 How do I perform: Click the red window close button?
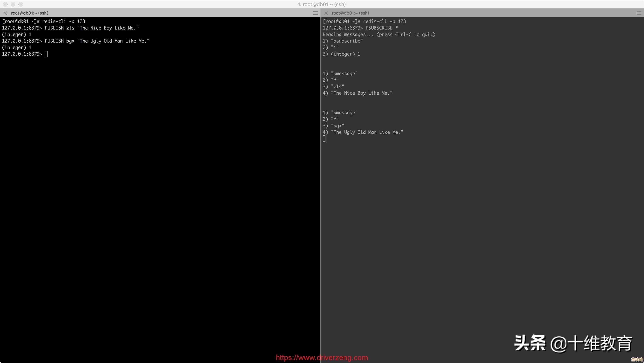[5, 4]
